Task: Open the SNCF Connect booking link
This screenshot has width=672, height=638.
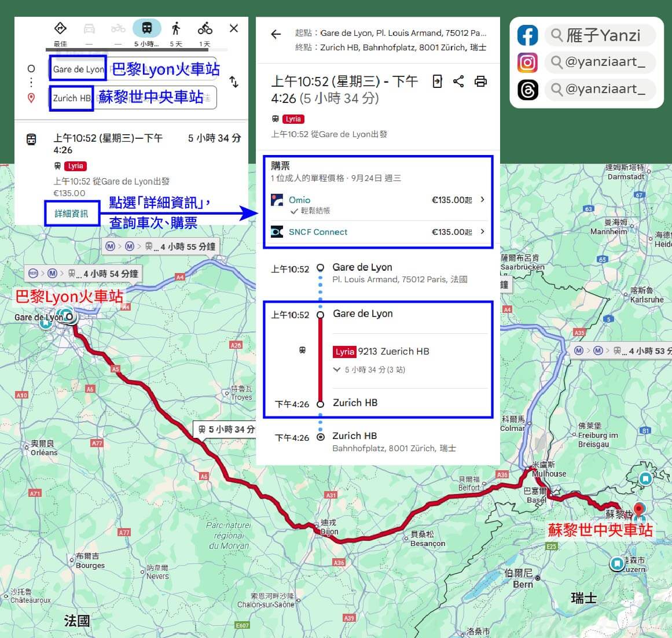Action: click(318, 231)
